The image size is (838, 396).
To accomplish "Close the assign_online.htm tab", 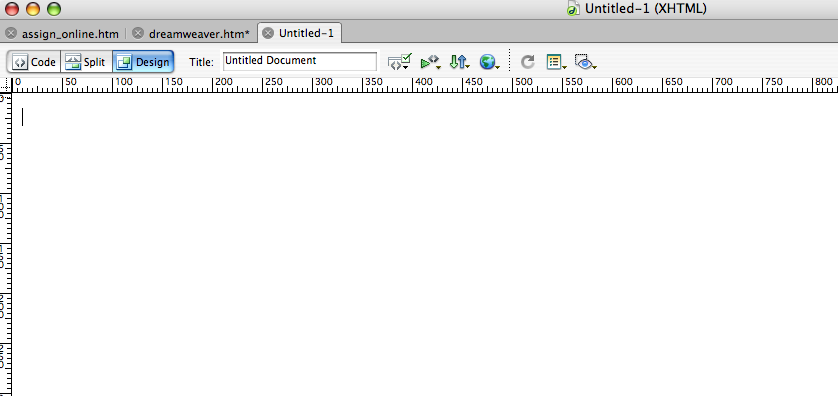I will [x=11, y=34].
